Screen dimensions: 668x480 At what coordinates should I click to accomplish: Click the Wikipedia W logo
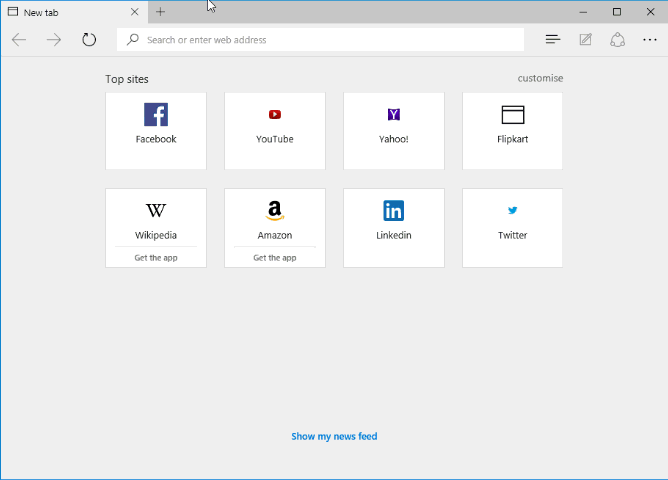156,210
